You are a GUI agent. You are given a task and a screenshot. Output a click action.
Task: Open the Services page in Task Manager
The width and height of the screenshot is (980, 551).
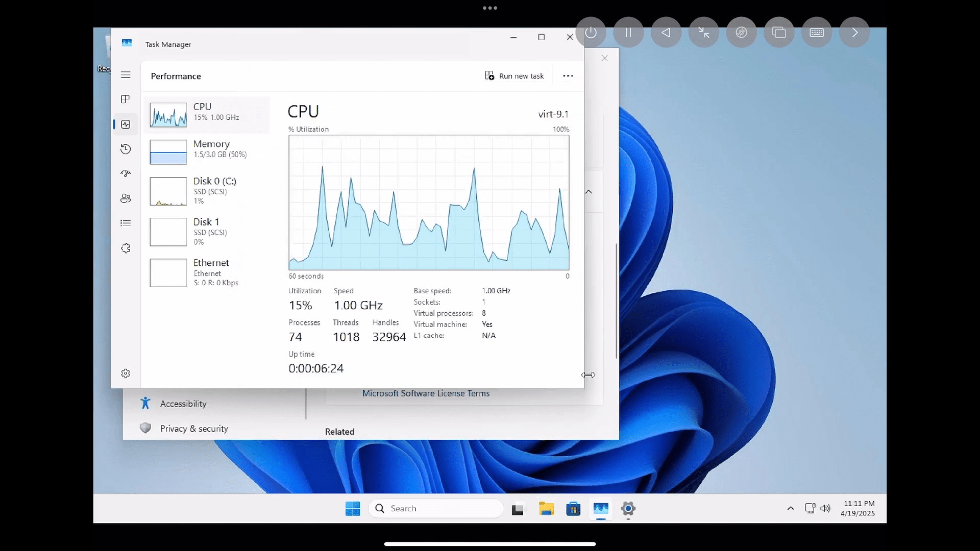point(126,248)
